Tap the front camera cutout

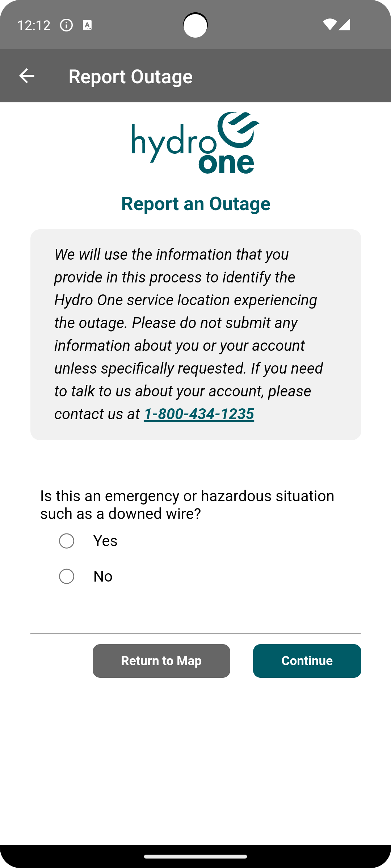195,25
